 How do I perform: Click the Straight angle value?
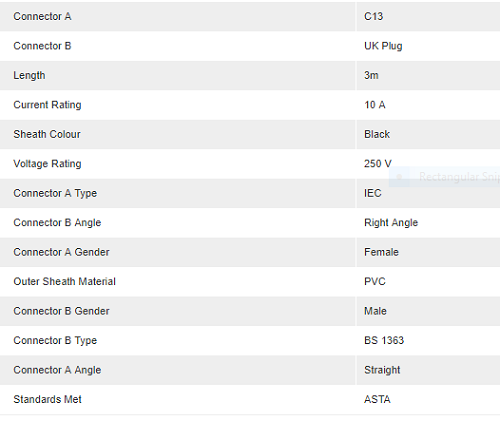pyautogui.click(x=382, y=370)
